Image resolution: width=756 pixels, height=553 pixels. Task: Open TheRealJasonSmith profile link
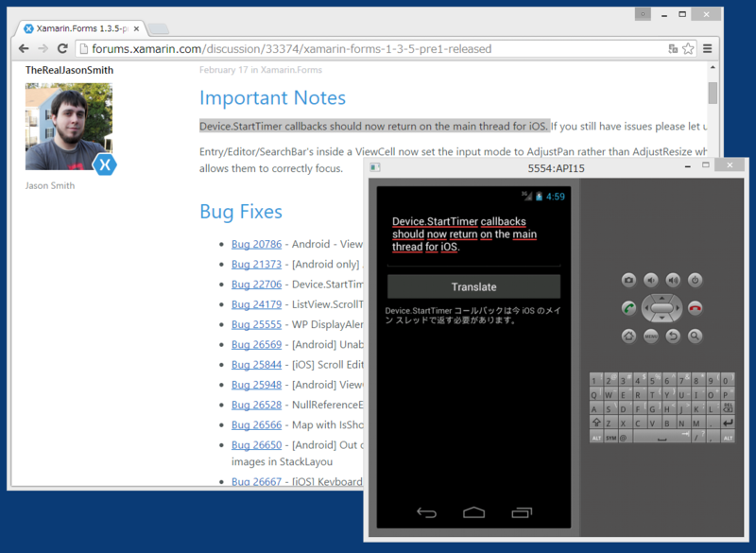pyautogui.click(x=69, y=70)
